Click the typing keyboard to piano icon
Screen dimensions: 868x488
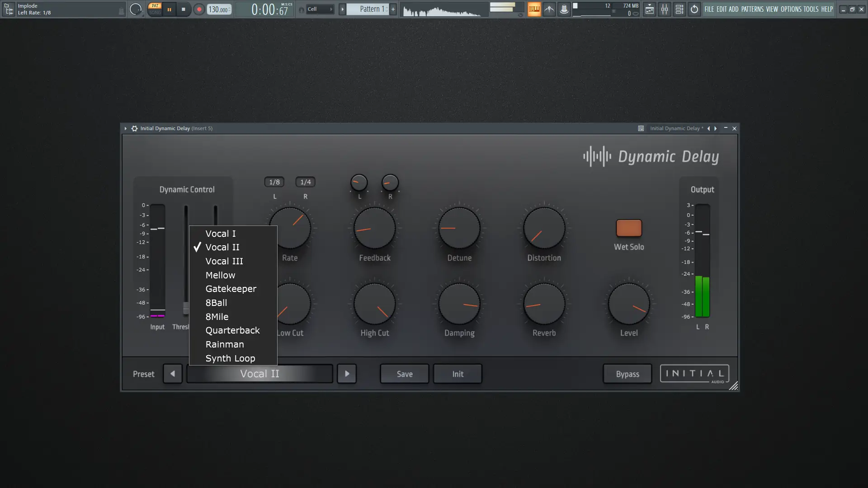[534, 9]
